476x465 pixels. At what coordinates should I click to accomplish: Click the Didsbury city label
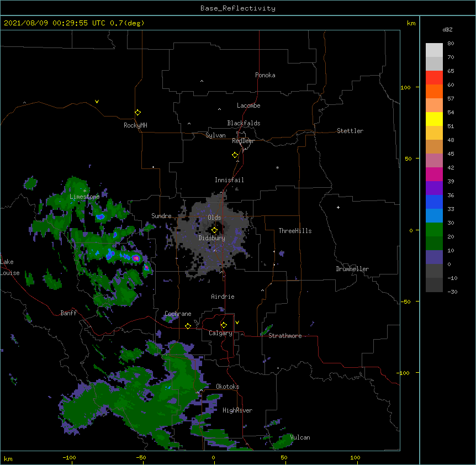(212, 238)
